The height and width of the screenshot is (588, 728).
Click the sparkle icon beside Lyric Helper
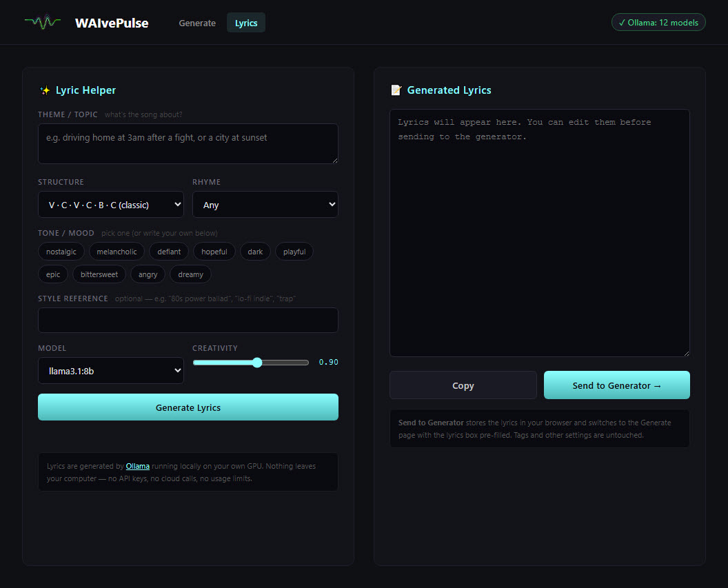pyautogui.click(x=45, y=90)
